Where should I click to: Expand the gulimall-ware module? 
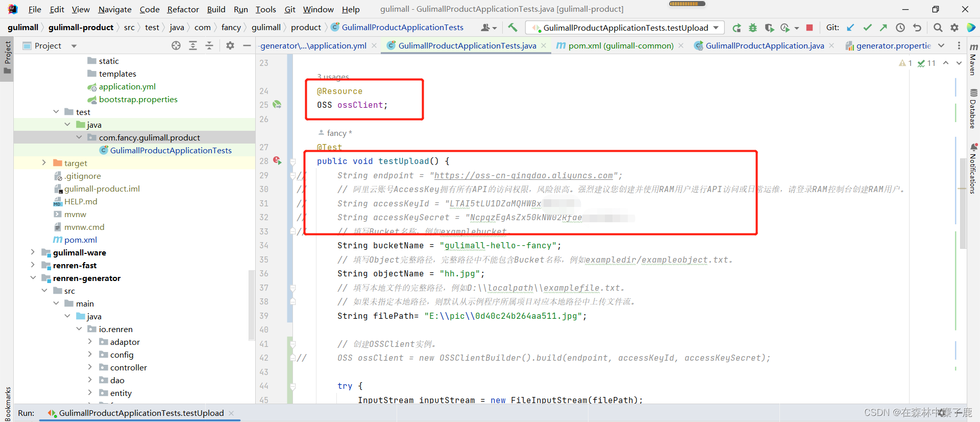point(33,252)
